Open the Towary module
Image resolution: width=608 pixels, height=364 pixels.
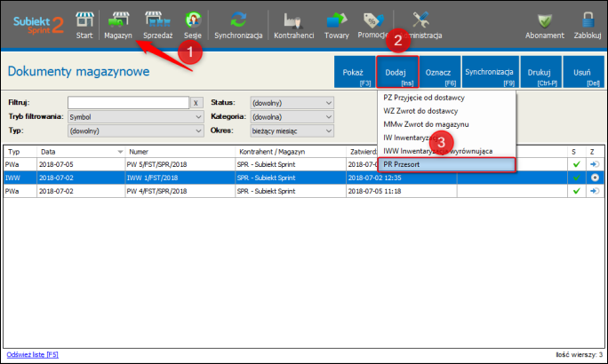tap(336, 23)
